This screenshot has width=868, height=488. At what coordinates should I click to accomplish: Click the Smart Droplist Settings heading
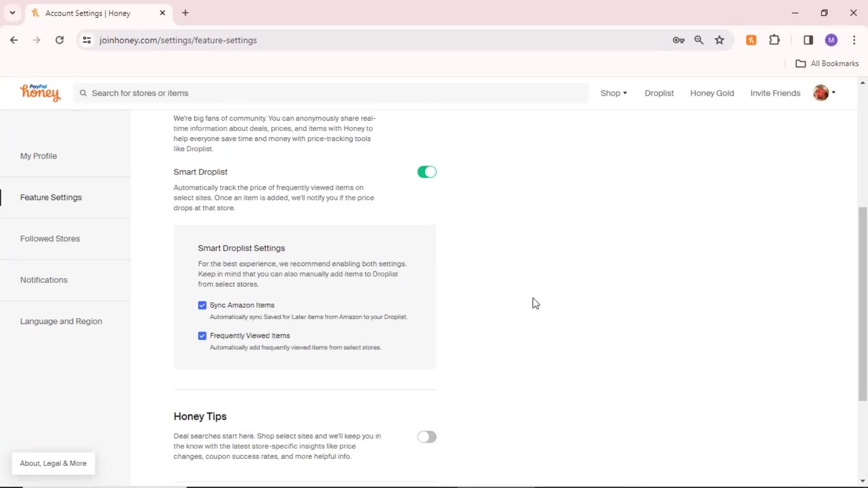click(241, 249)
